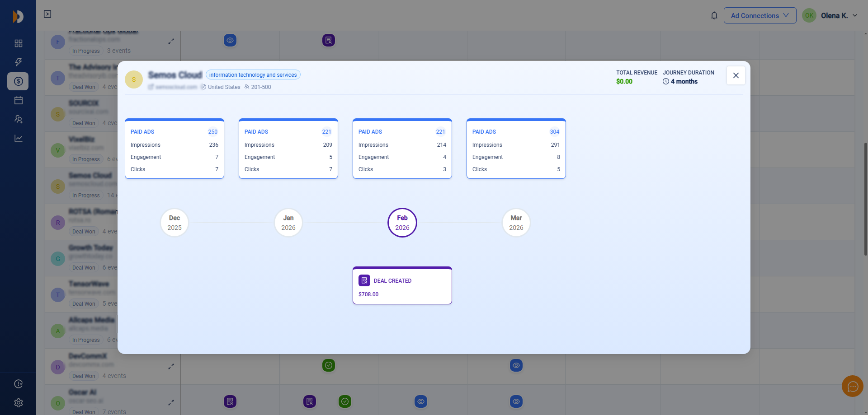The width and height of the screenshot is (868, 415).
Task: Expand the DevCommX journey row
Action: pos(171,366)
